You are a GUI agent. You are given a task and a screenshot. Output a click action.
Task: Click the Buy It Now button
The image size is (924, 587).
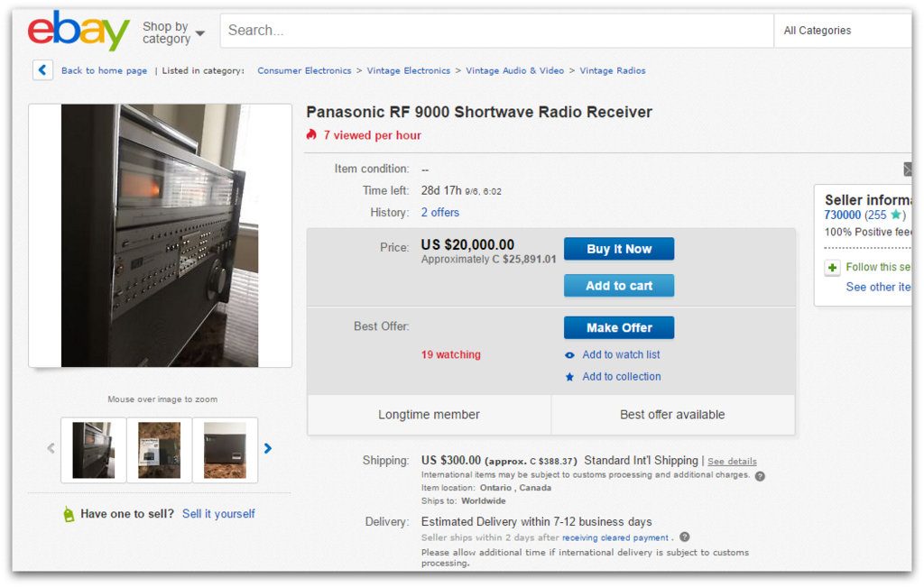point(619,249)
